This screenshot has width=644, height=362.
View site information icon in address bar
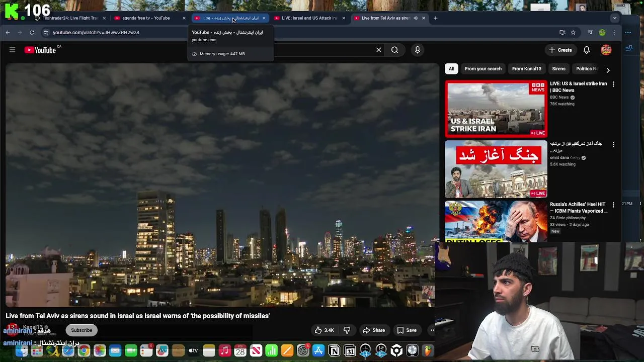46,32
